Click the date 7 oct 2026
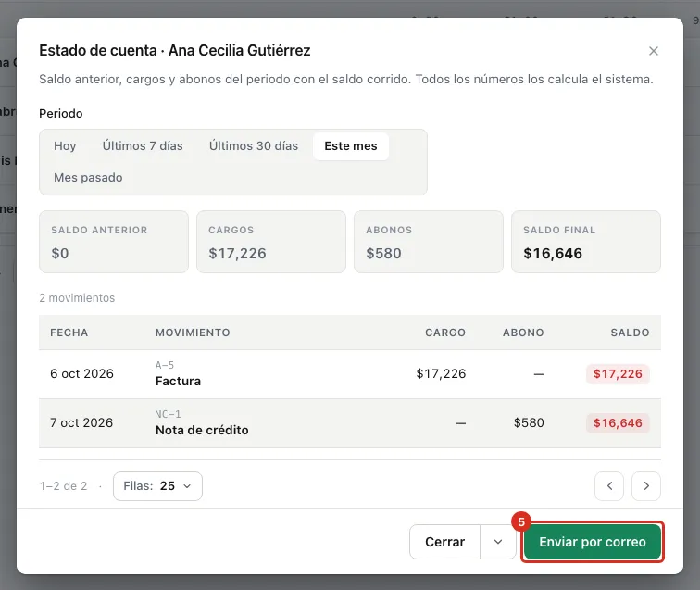 81,422
